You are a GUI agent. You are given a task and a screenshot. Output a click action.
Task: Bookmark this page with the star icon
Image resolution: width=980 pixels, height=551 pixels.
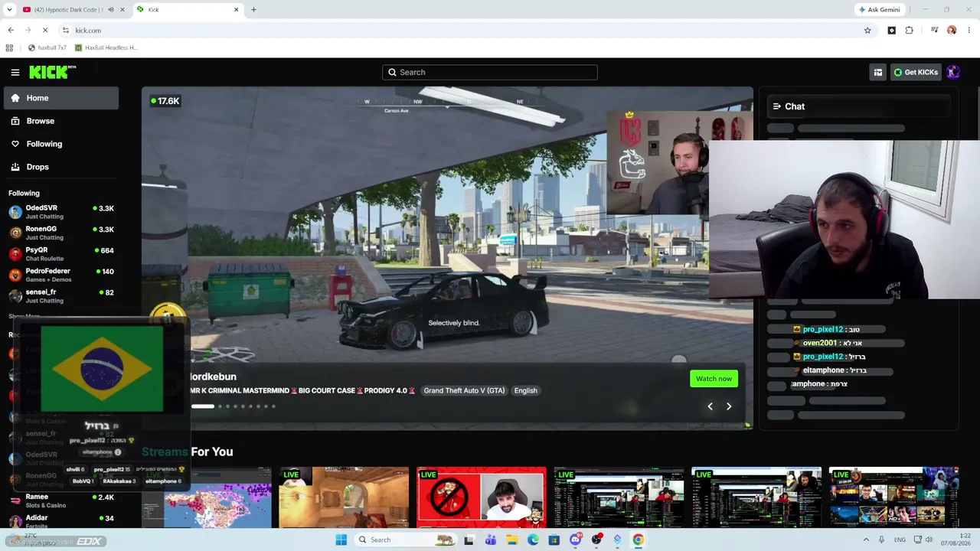click(x=867, y=31)
